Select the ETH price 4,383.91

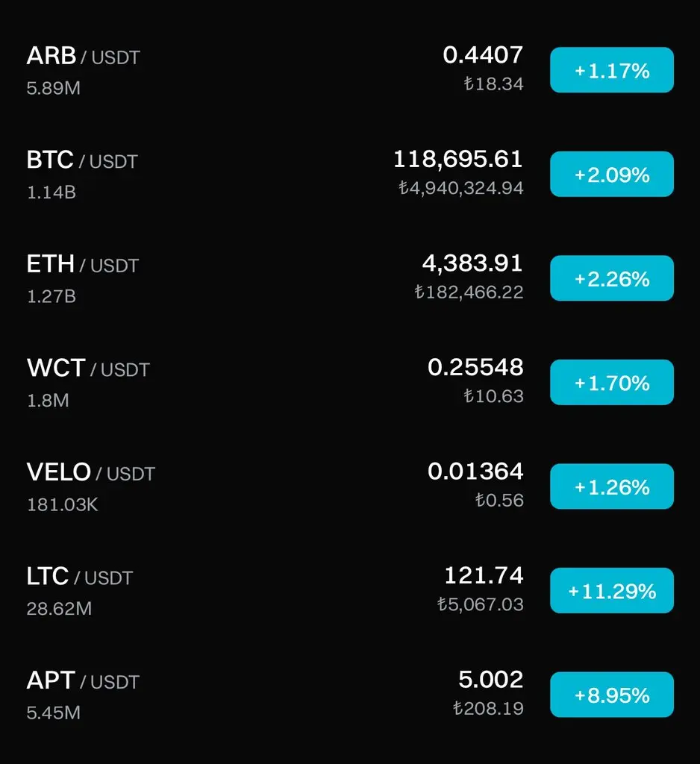click(472, 263)
